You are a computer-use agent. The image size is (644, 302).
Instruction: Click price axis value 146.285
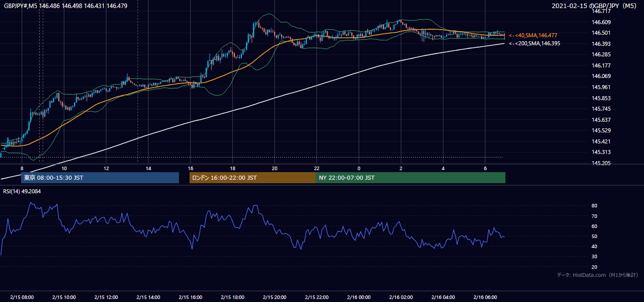coord(601,54)
